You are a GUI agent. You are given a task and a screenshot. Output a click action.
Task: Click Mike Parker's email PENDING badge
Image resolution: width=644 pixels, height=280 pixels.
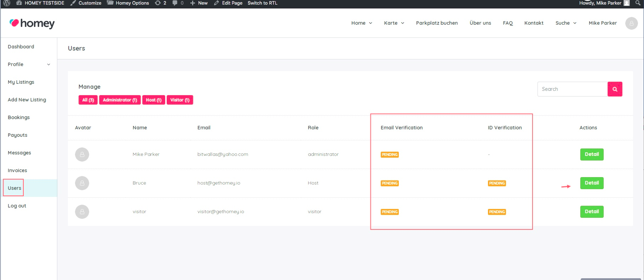tap(390, 155)
